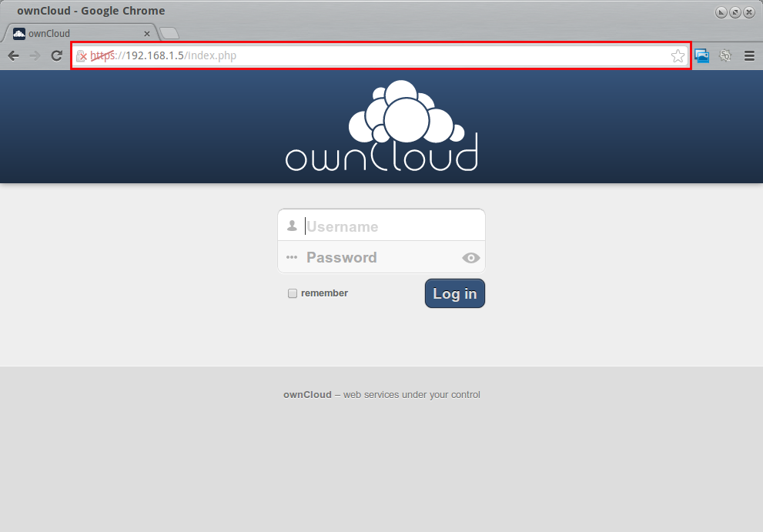Close the ownCloud tab
This screenshot has width=763, height=532.
[x=147, y=34]
